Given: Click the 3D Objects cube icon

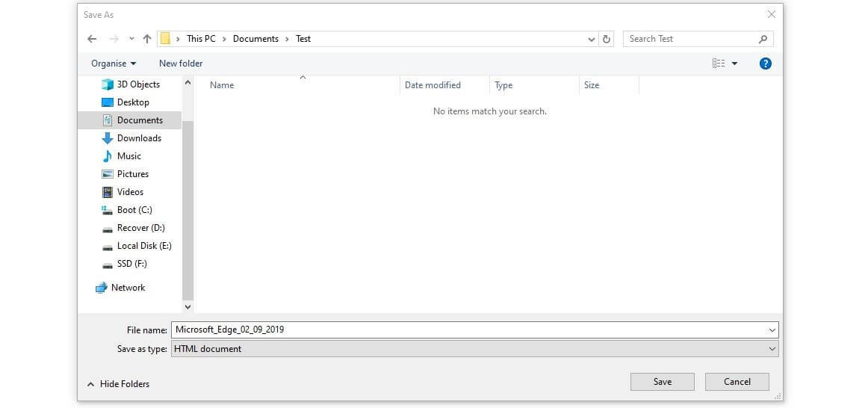Looking at the screenshot, I should 108,84.
